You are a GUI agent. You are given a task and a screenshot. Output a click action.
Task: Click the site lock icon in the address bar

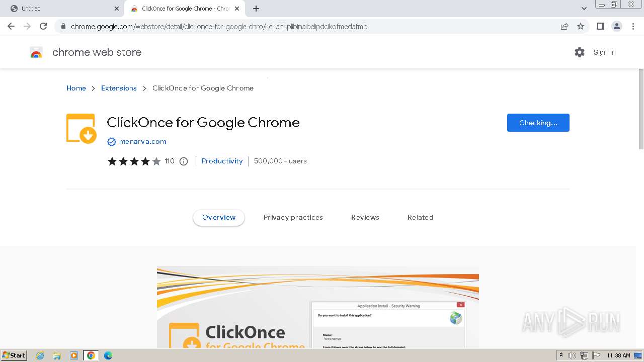62,27
